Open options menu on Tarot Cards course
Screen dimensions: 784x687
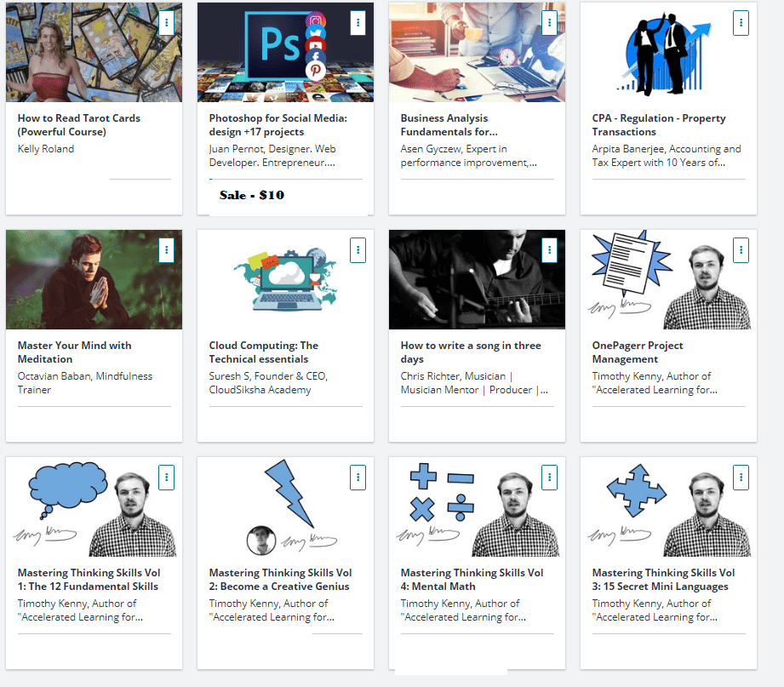tap(167, 23)
